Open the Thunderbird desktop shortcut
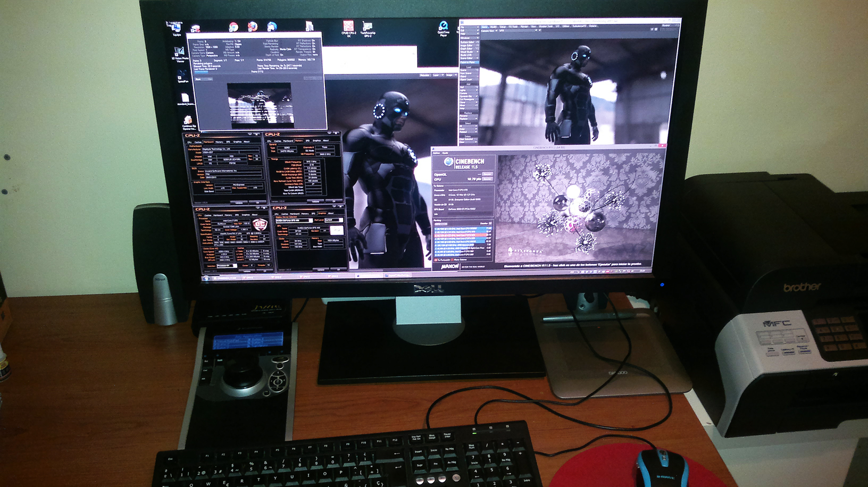This screenshot has width=868, height=487. (x=272, y=27)
